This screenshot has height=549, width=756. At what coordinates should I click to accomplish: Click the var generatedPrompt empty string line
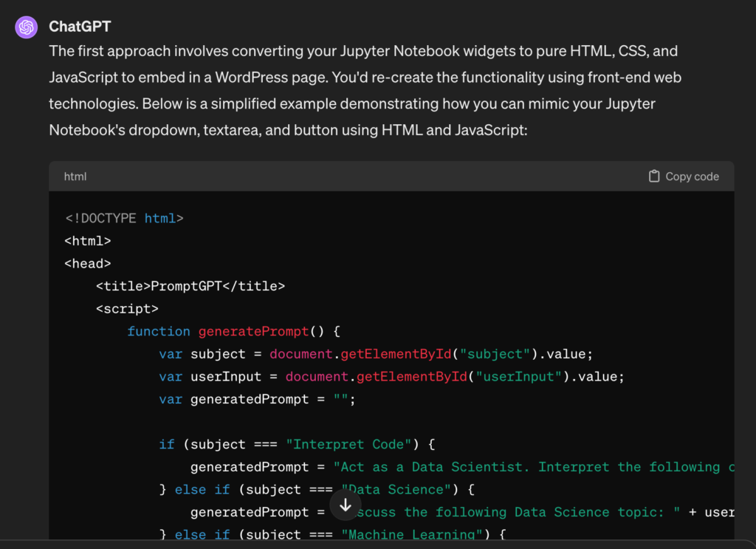click(257, 399)
